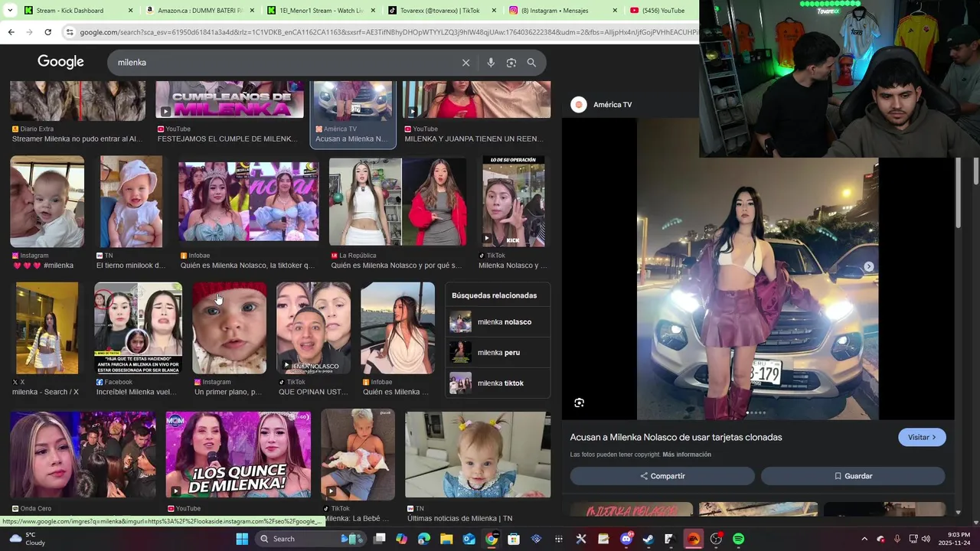Click the Lens icon on preview image

click(579, 403)
